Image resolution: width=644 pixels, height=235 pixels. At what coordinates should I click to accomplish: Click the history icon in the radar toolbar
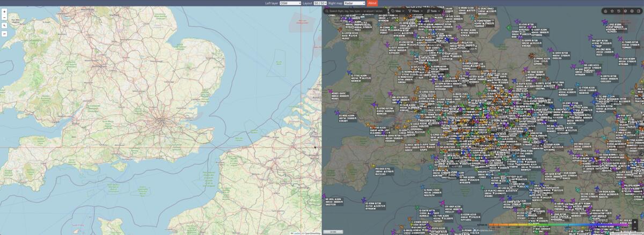(619, 11)
